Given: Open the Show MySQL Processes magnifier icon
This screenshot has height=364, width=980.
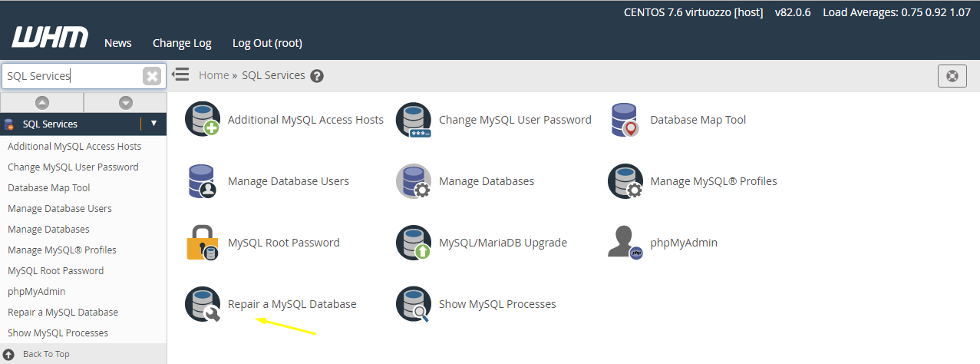Looking at the screenshot, I should tap(414, 304).
